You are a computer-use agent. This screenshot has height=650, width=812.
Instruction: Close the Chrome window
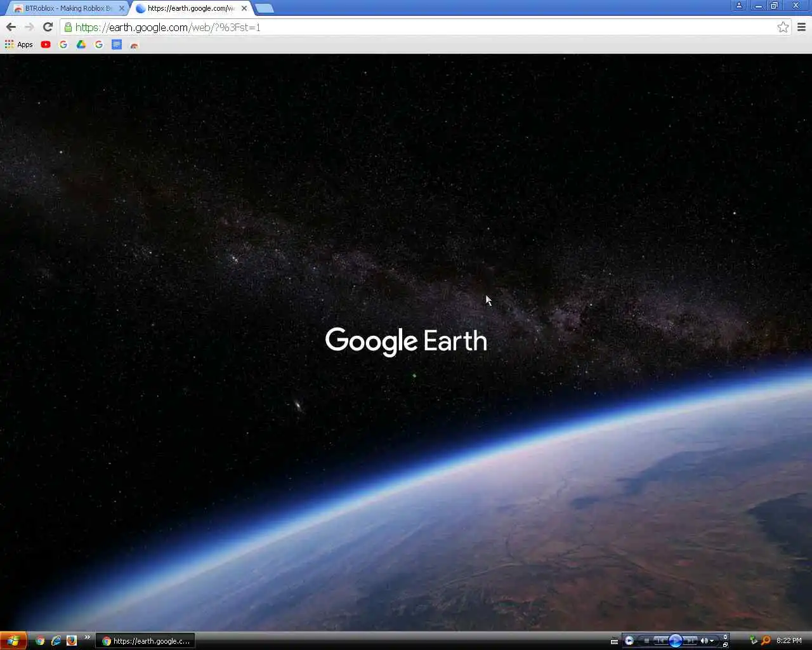(x=796, y=6)
